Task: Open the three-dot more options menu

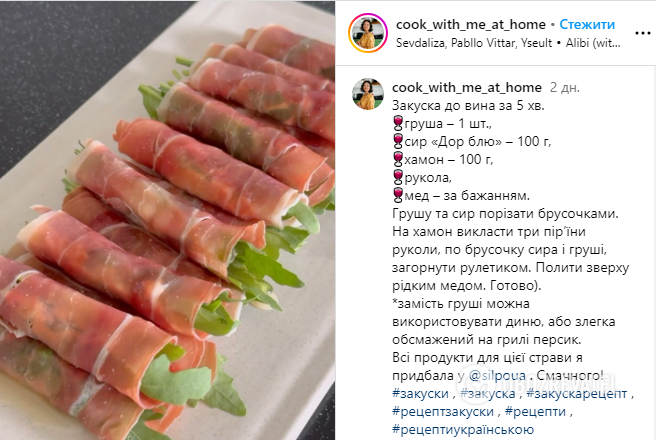Action: (x=642, y=33)
